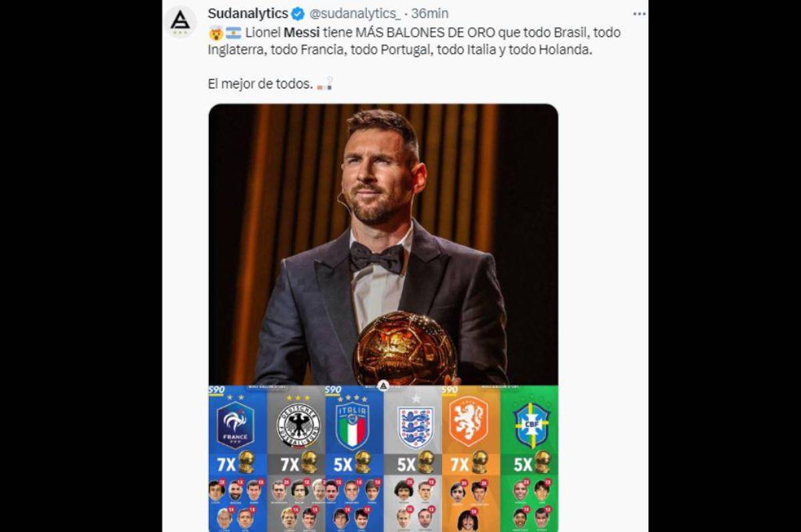801x532 pixels.
Task: Select the Italia federation crest
Action: [352, 422]
